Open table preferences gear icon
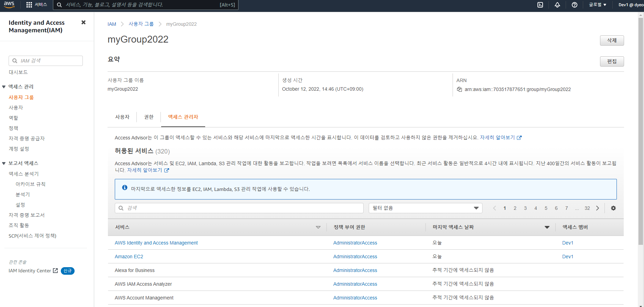 click(613, 208)
